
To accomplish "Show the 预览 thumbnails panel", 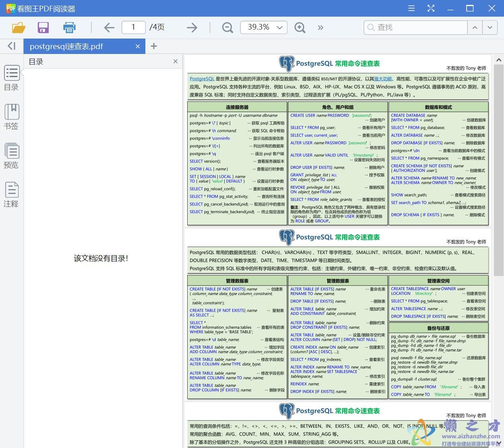I will coord(11,156).
